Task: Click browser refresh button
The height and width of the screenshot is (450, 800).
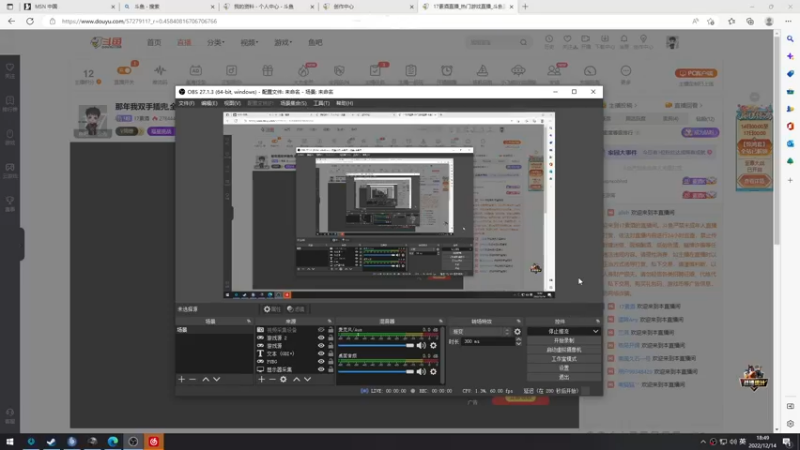Action: [x=30, y=21]
